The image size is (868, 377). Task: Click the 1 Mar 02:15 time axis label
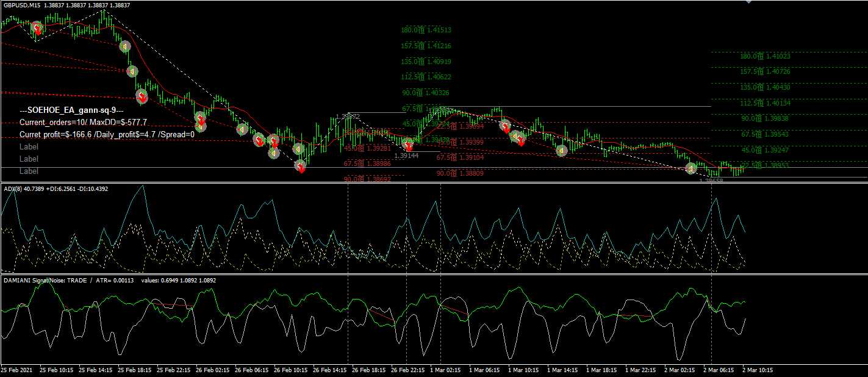click(445, 370)
